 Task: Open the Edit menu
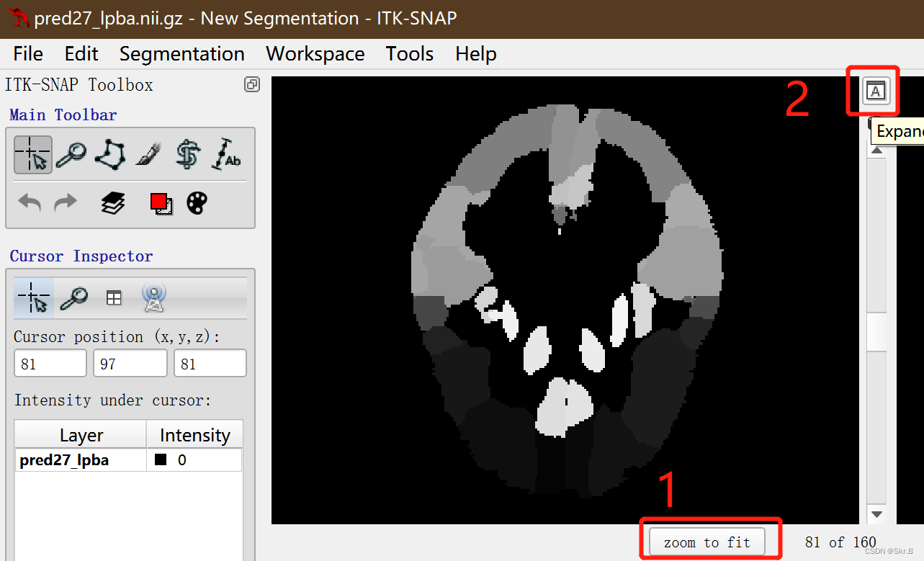point(81,54)
